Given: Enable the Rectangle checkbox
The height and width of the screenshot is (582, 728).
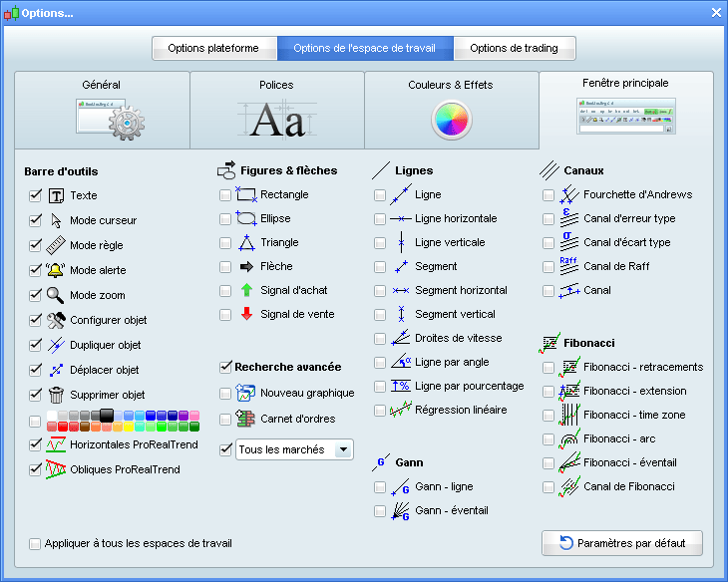Looking at the screenshot, I should pyautogui.click(x=225, y=195).
